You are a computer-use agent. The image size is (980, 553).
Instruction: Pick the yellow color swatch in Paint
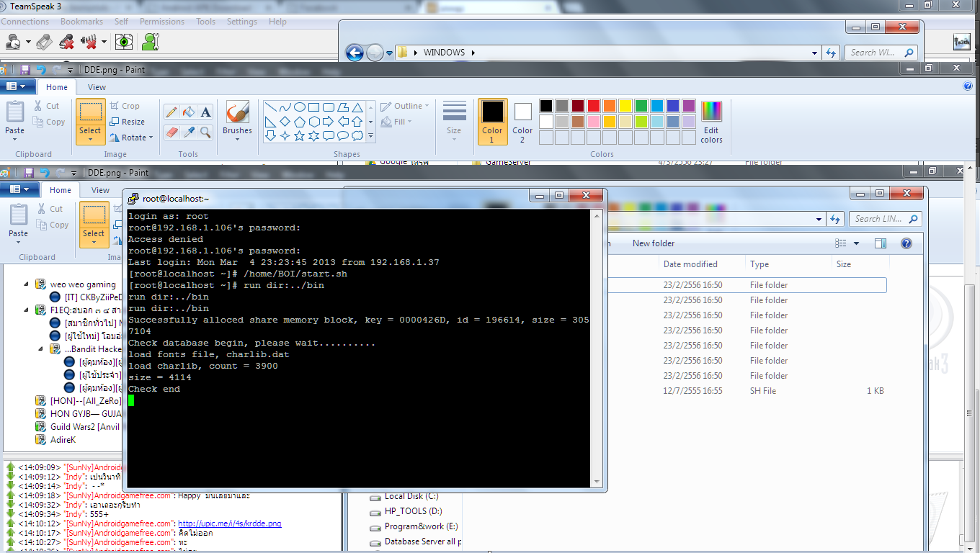click(625, 106)
